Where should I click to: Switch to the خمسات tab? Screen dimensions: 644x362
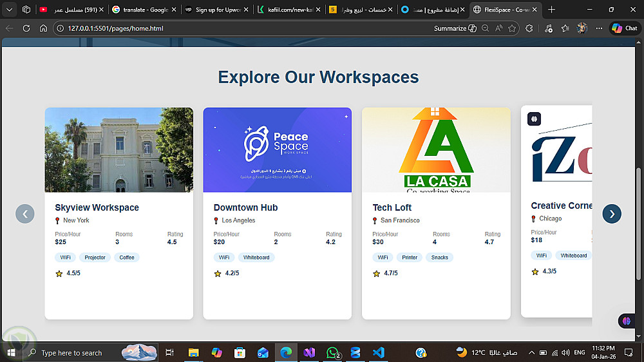pos(361,10)
